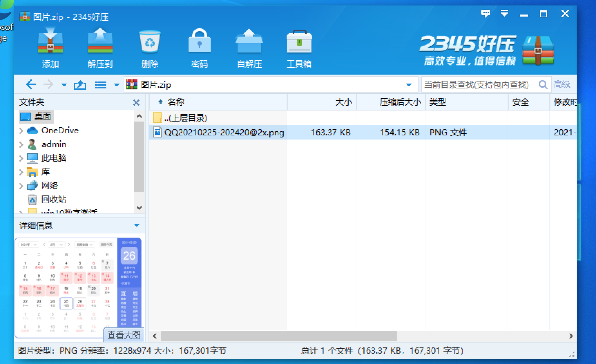Click the 添加 (Add) toolbar icon

50,48
